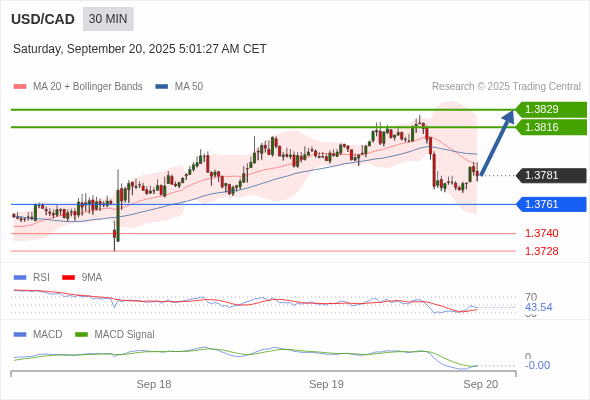The image size is (590, 400).
Task: Click the green MACD Signal legend marker
Action: (x=81, y=335)
